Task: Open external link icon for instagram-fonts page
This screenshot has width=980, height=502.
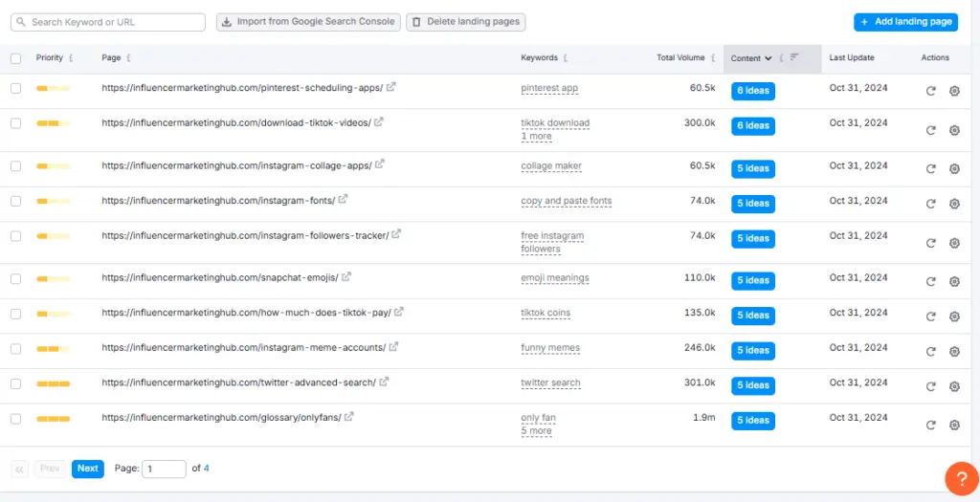Action: click(343, 200)
